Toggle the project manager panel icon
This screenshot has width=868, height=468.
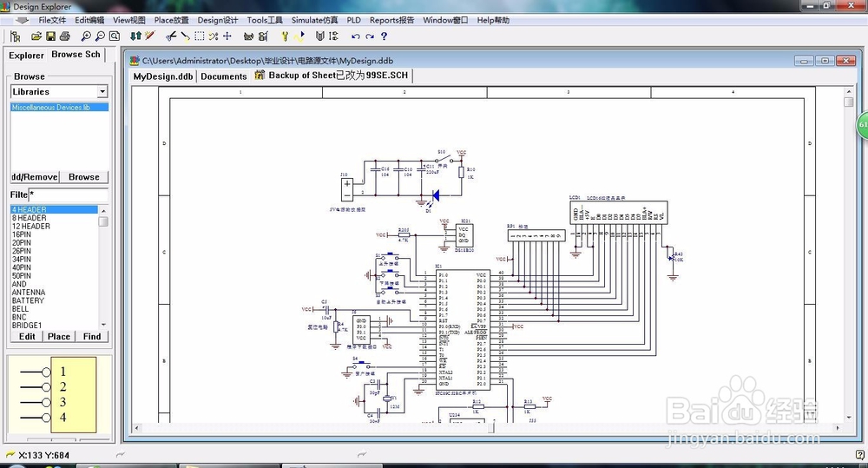click(16, 36)
